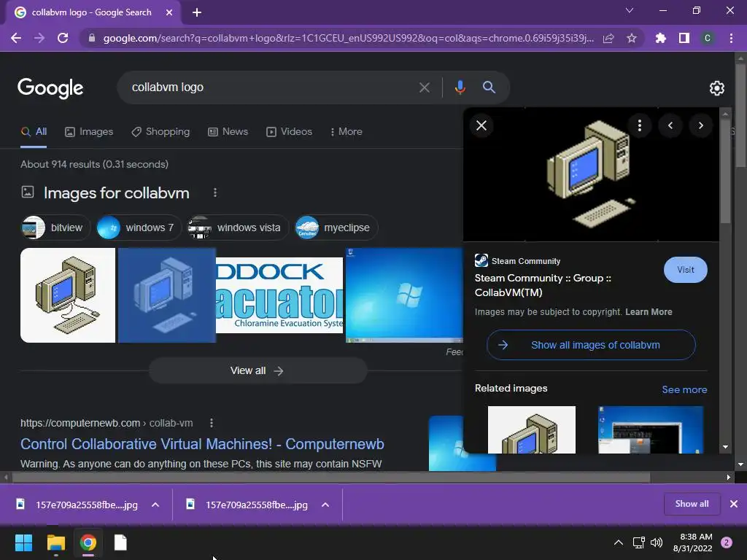
Task: Select the windows 7 filter chip
Action: coord(138,227)
